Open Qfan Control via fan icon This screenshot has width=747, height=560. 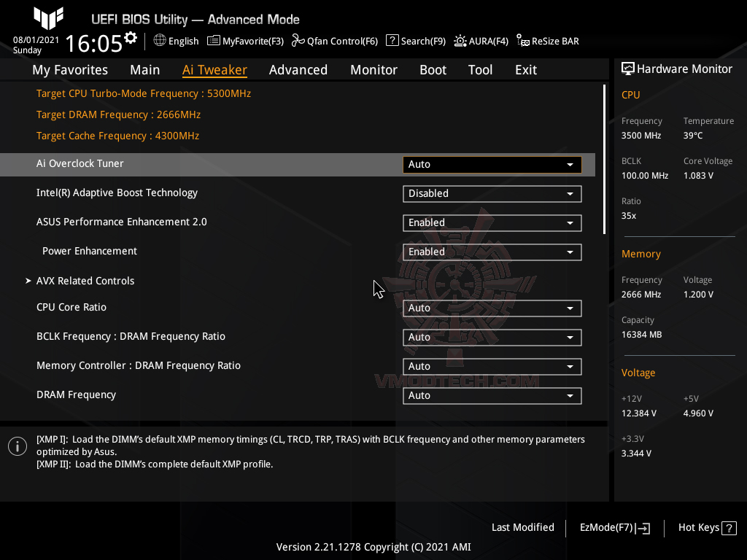(298, 41)
